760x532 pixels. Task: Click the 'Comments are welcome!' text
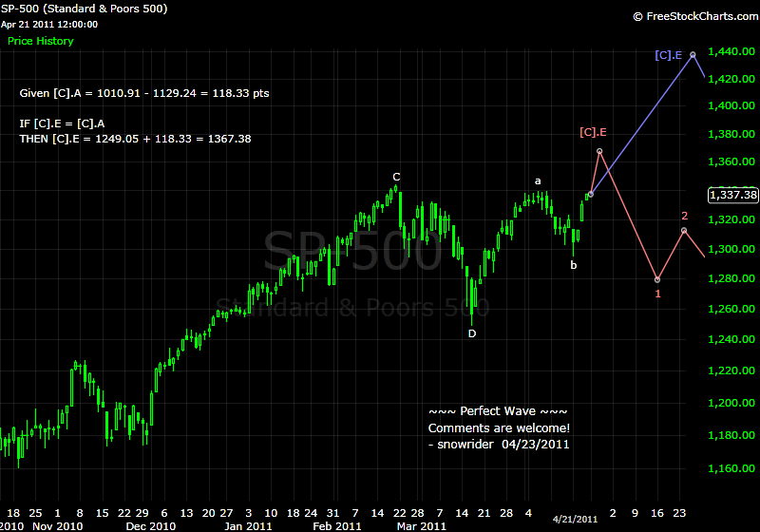[500, 428]
